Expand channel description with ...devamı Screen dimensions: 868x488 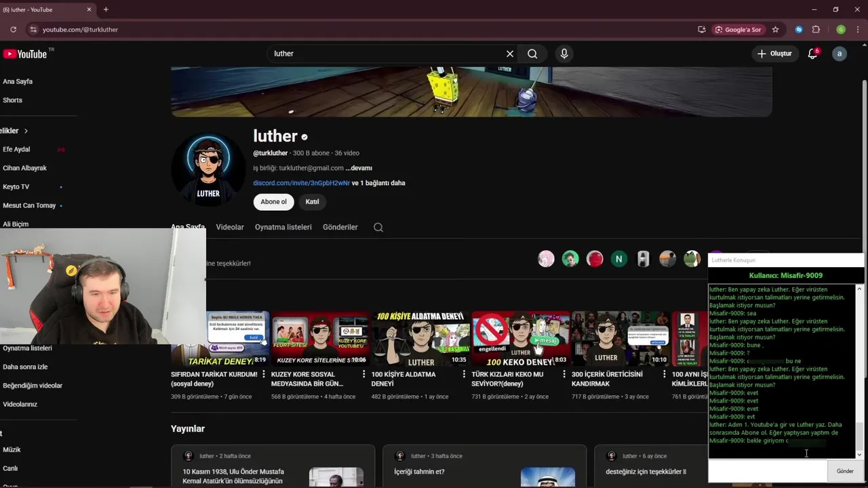[359, 168]
